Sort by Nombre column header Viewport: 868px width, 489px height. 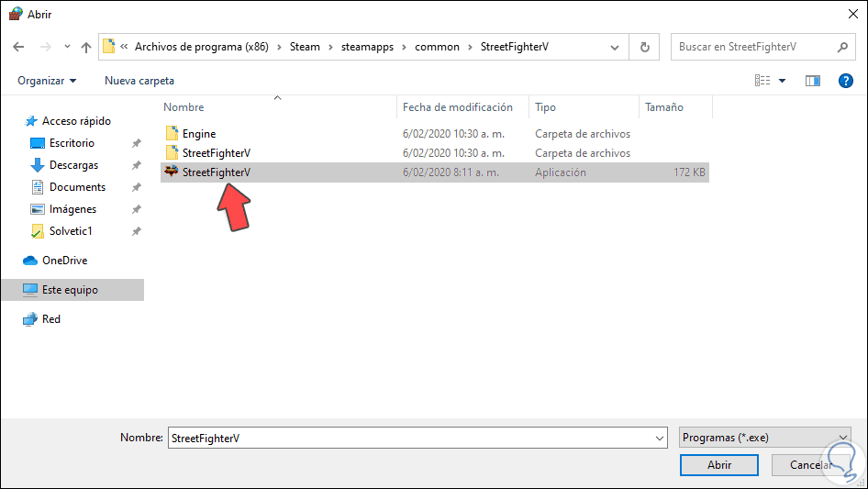pos(184,107)
